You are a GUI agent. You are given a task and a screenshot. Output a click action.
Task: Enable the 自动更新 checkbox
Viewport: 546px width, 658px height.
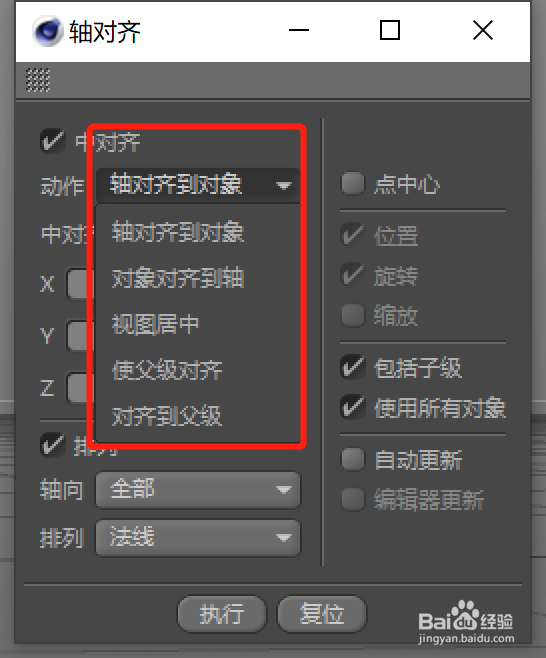pyautogui.click(x=353, y=459)
